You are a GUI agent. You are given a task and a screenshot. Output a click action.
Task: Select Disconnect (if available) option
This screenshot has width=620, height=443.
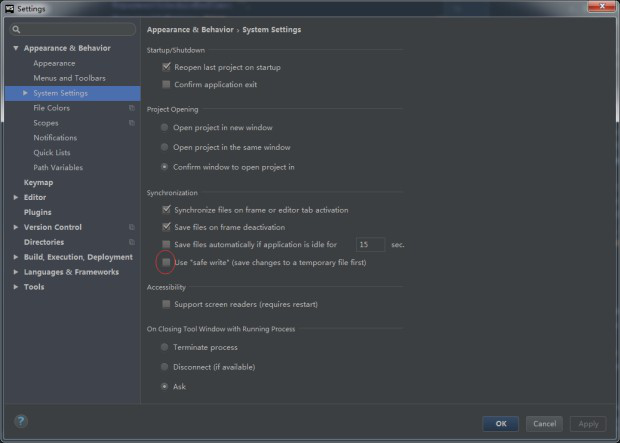[x=164, y=367]
